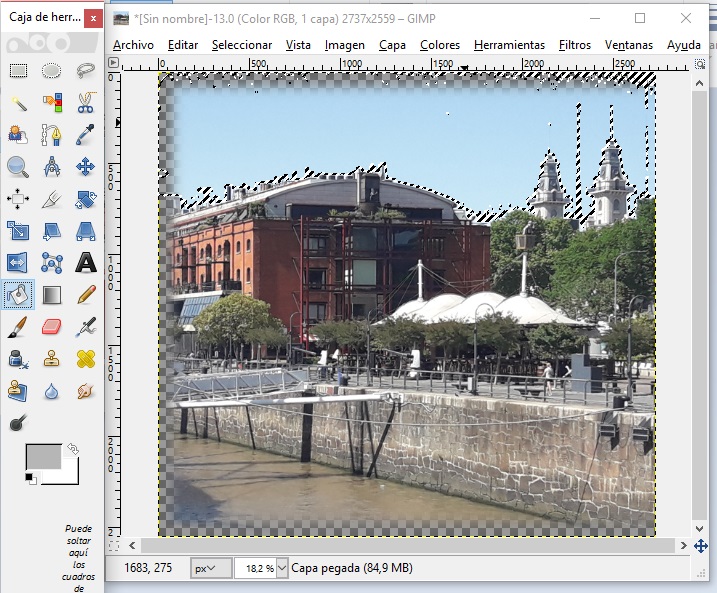The height and width of the screenshot is (593, 717).
Task: Open the Capa menu
Action: coord(392,45)
